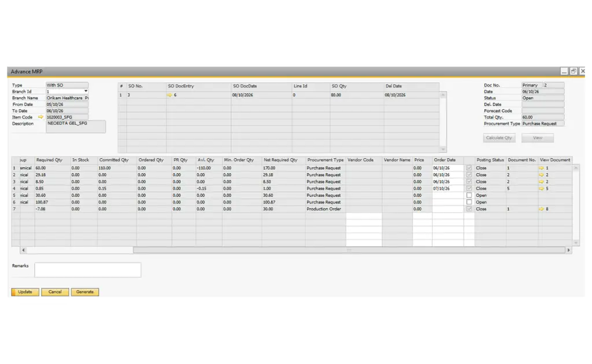Click Order Date cell in row 5
This screenshot has width=592, height=364.
[448, 195]
